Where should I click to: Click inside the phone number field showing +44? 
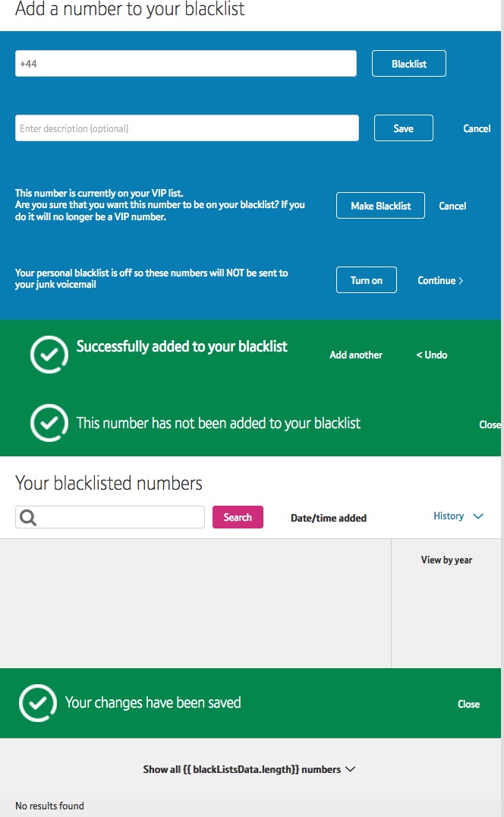click(185, 63)
